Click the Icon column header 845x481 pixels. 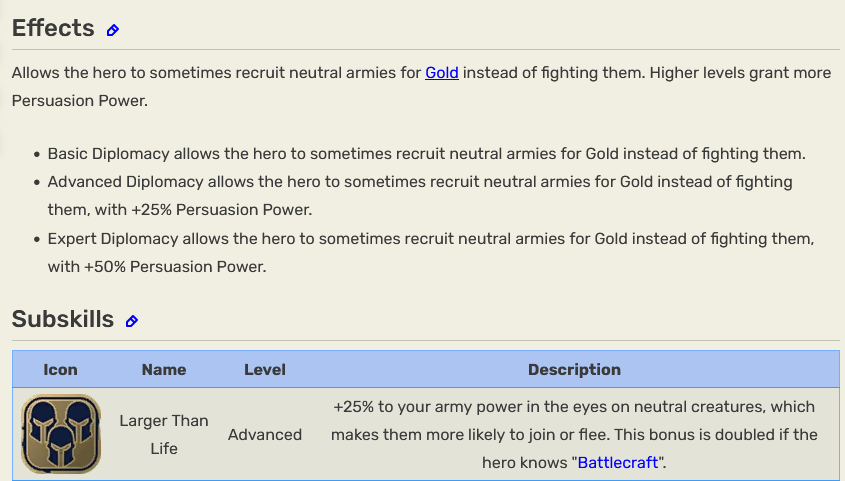pyautogui.click(x=60, y=370)
